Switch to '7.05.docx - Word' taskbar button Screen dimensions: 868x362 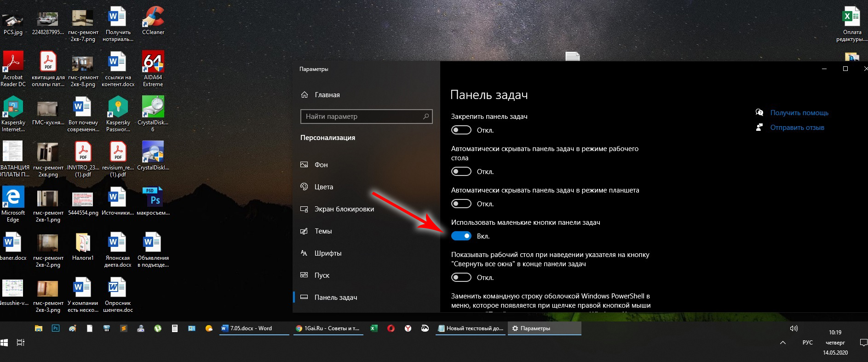point(254,328)
